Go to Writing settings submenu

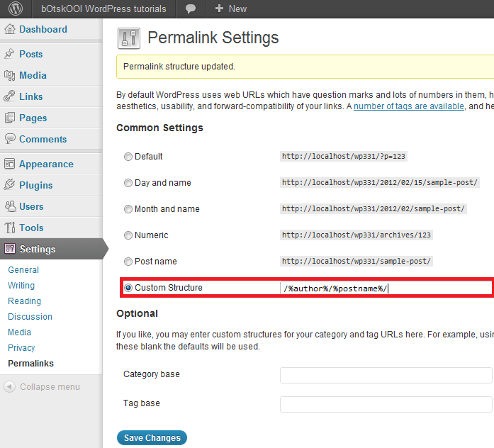click(x=21, y=286)
